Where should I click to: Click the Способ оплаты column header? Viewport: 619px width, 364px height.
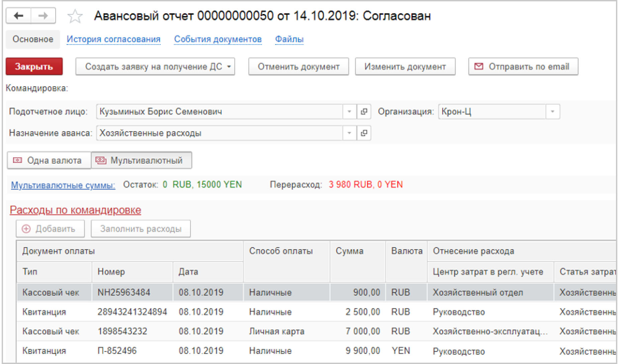pyautogui.click(x=287, y=261)
